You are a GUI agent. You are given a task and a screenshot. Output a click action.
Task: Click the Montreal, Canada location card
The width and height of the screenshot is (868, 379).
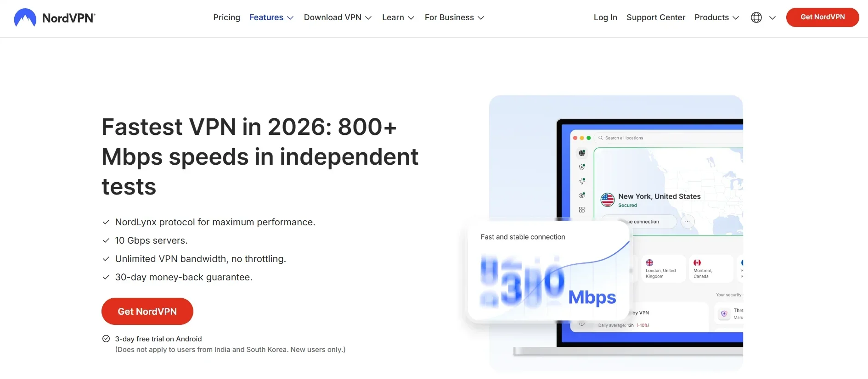[711, 269]
